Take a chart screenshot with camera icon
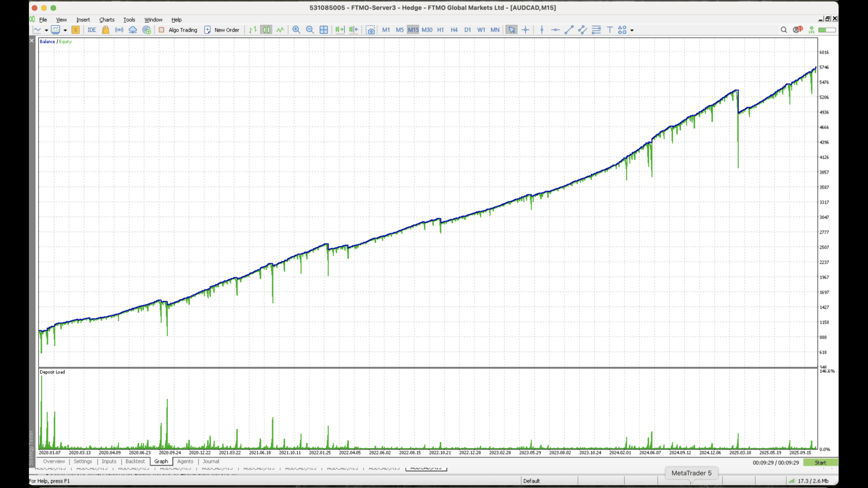 pos(370,30)
